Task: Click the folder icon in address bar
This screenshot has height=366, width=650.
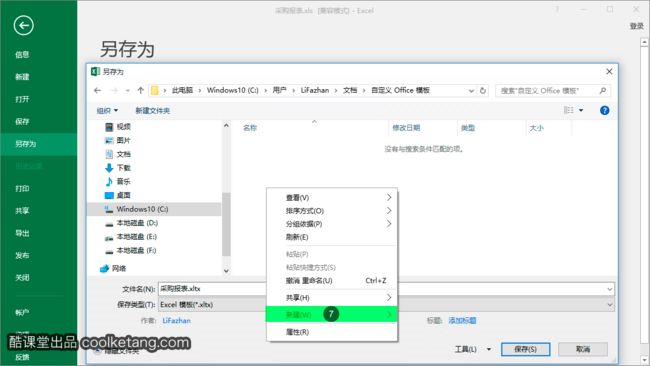Action: (x=155, y=90)
